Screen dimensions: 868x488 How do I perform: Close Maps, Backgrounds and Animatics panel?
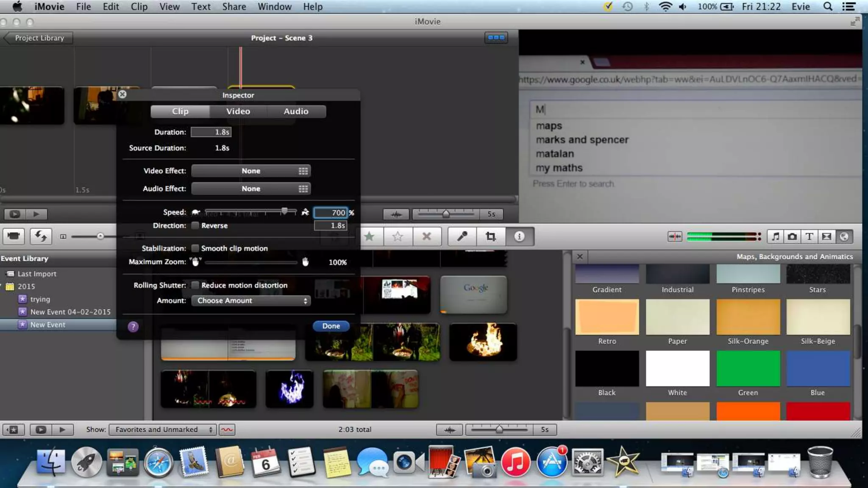(580, 256)
